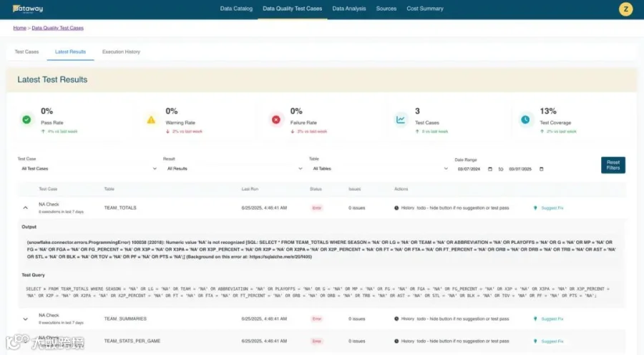644x355 pixels.
Task: Open Data Analysis in the top navigation
Action: pos(349,9)
